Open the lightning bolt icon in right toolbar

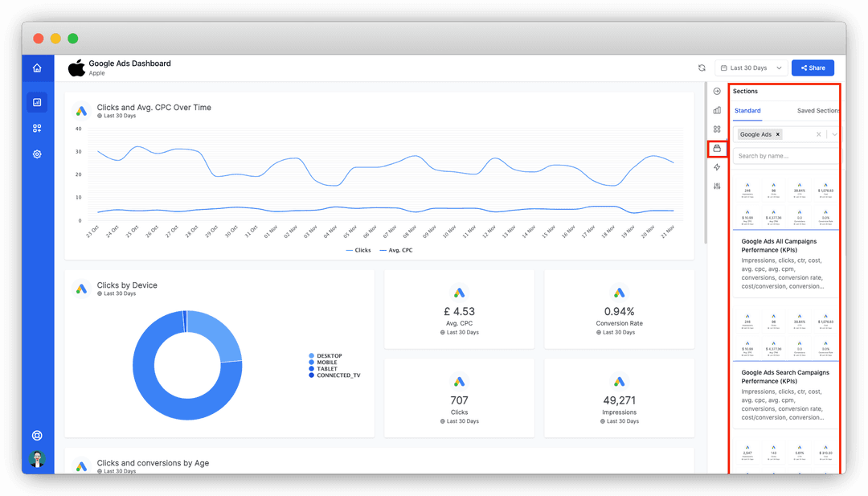pyautogui.click(x=717, y=167)
